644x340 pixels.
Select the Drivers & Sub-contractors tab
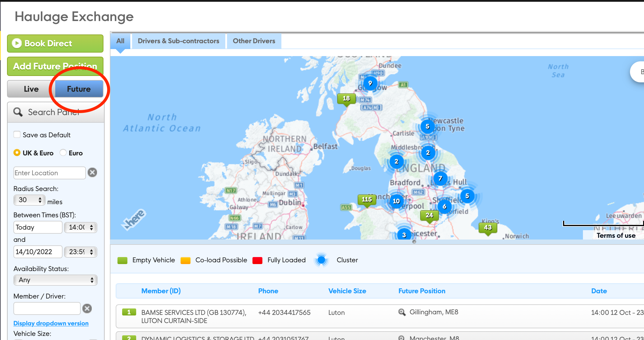(x=179, y=41)
